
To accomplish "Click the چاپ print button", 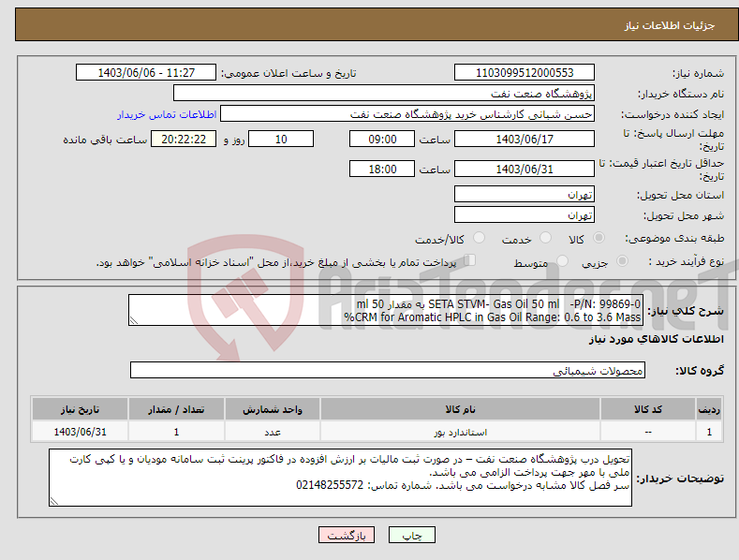I will 412,535.
